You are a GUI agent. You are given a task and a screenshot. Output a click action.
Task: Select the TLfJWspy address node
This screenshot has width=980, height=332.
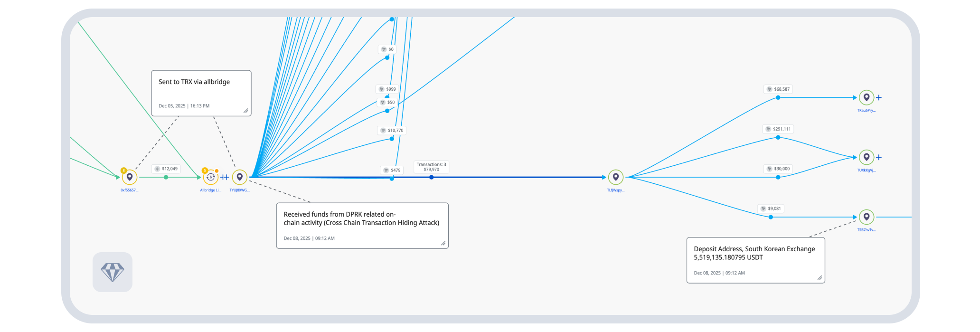[616, 177]
